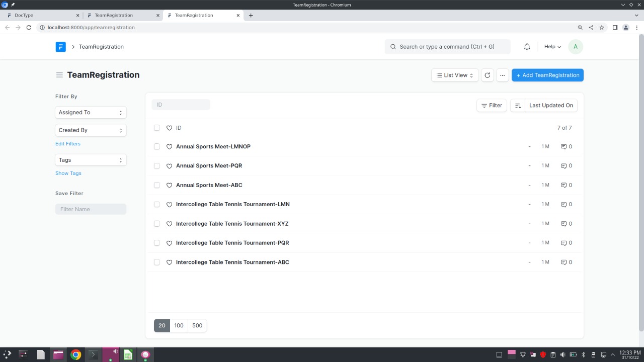Open Chrome from the taskbar
This screenshot has height=362, width=644.
point(75,354)
